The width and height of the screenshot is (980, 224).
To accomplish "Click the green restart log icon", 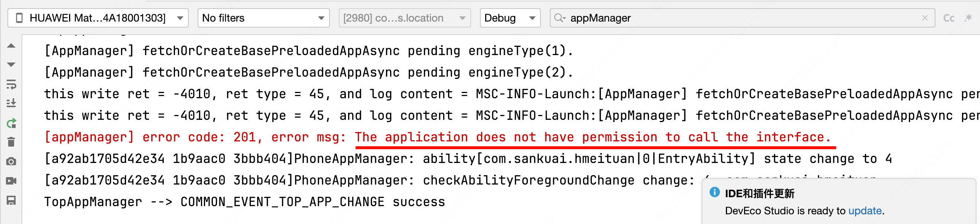I will [12, 123].
